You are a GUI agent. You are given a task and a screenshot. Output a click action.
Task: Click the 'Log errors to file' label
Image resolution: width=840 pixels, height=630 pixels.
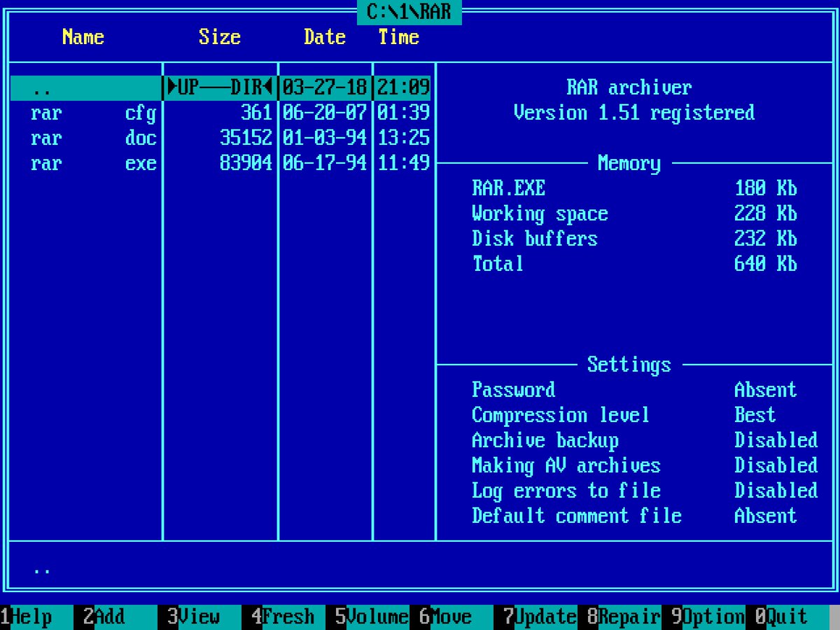[566, 491]
